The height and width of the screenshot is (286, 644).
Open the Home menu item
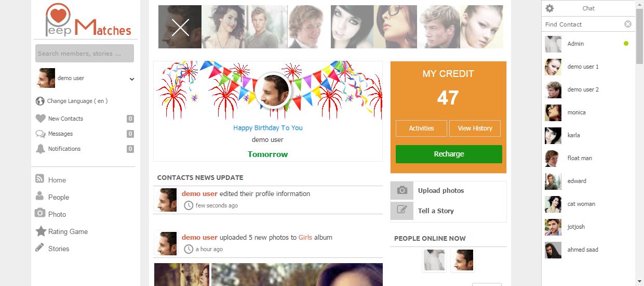click(57, 180)
